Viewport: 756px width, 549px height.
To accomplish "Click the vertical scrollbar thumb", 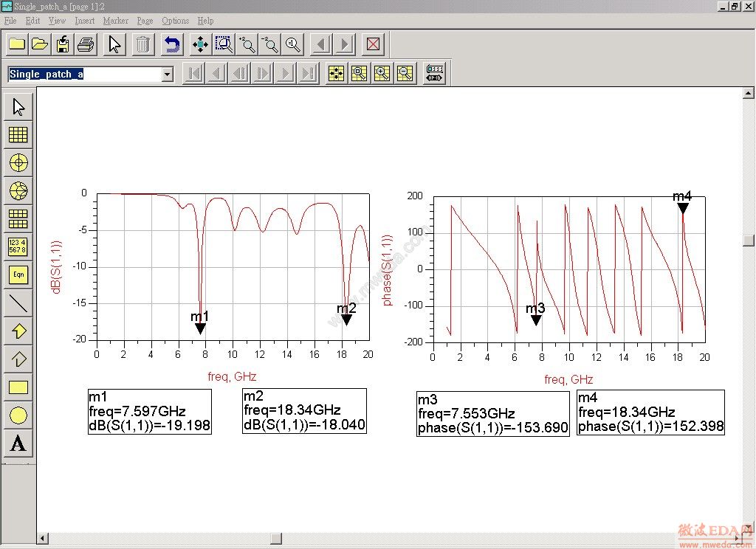I will click(749, 241).
